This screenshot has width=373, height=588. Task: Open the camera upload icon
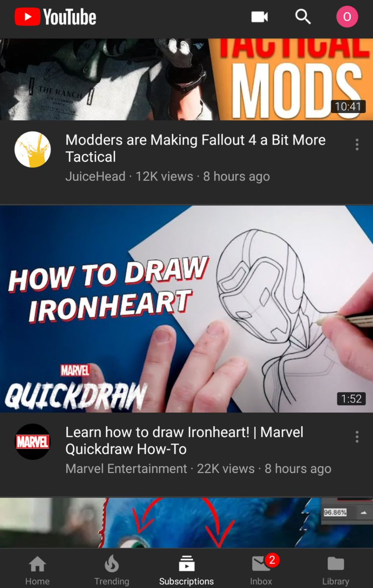(260, 17)
